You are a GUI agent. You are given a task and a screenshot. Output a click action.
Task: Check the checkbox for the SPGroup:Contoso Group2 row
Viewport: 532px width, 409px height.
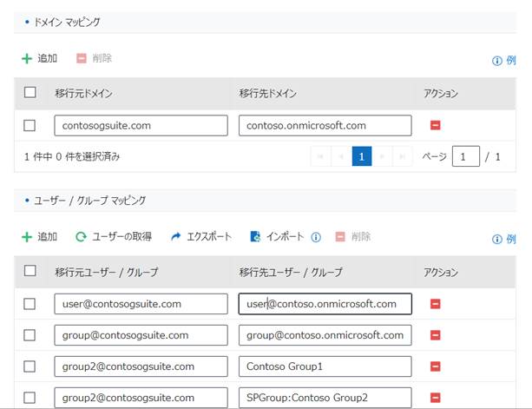pyautogui.click(x=30, y=398)
